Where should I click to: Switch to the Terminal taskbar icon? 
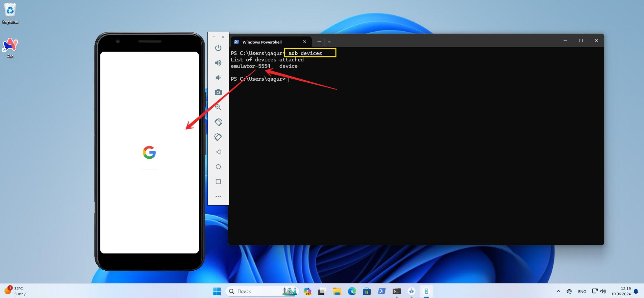point(396,291)
